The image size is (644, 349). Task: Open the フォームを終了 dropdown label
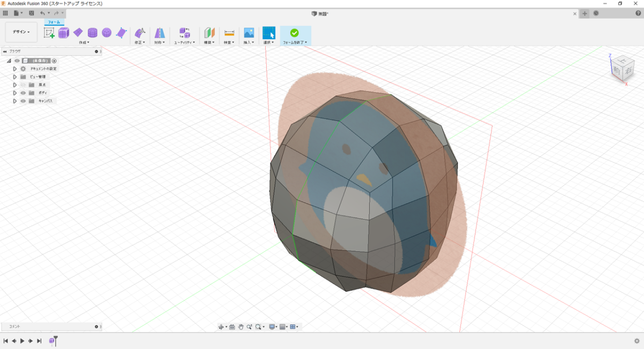coord(295,42)
